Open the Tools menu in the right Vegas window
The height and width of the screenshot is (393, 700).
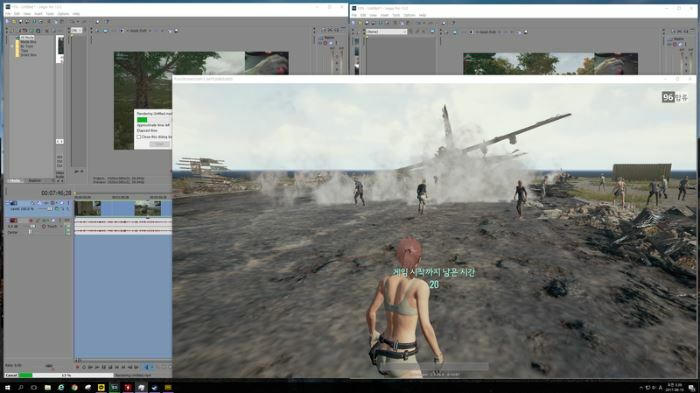pyautogui.click(x=396, y=15)
